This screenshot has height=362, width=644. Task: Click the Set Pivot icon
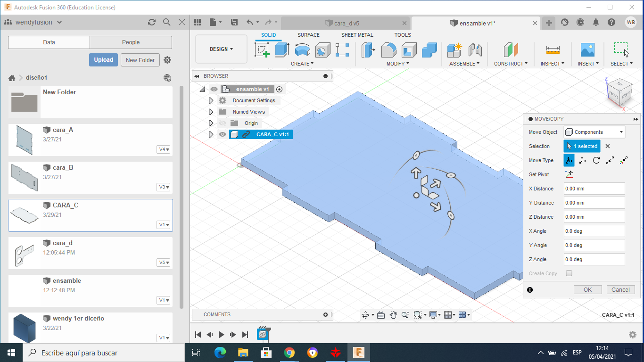coord(569,174)
